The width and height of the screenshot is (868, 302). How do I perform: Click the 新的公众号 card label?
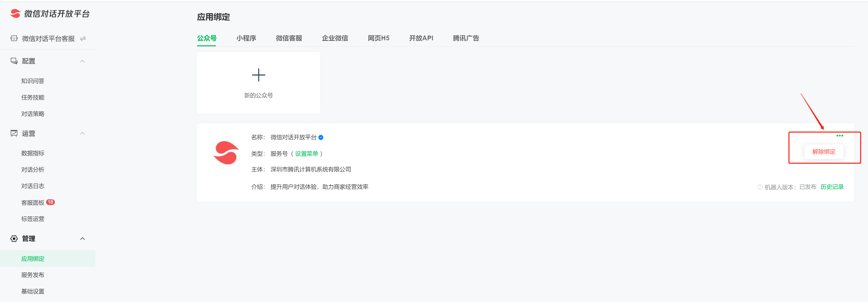pyautogui.click(x=258, y=95)
